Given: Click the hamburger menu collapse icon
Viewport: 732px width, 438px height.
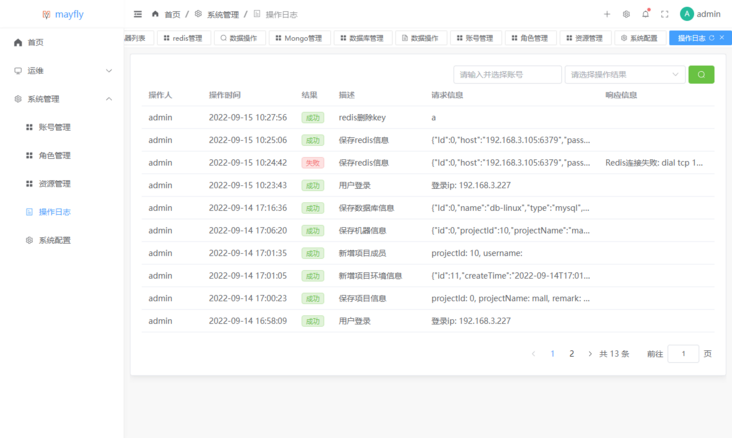Looking at the screenshot, I should [x=138, y=14].
